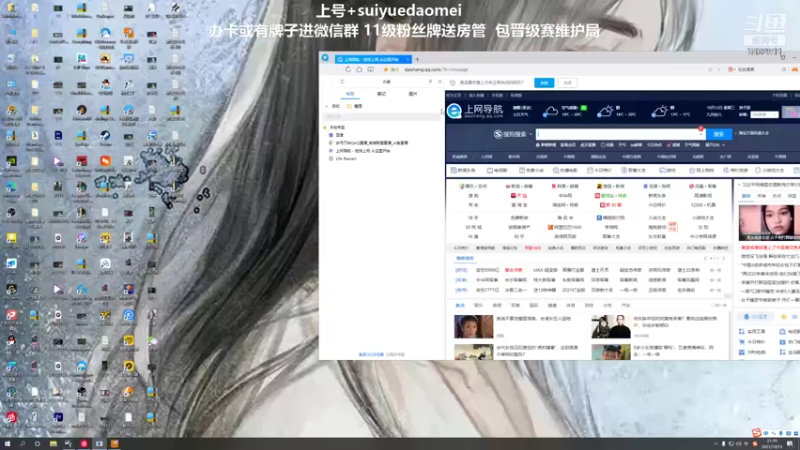
Task: Pin the favorites sidebar panel
Action: [430, 82]
